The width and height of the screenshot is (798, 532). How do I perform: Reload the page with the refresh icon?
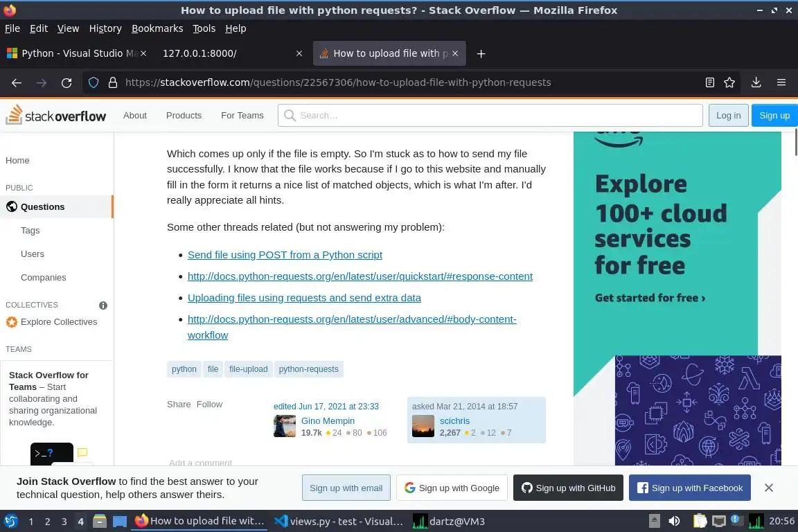point(66,82)
